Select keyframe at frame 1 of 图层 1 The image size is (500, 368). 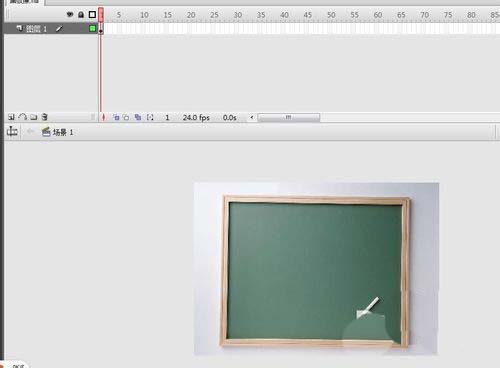101,29
